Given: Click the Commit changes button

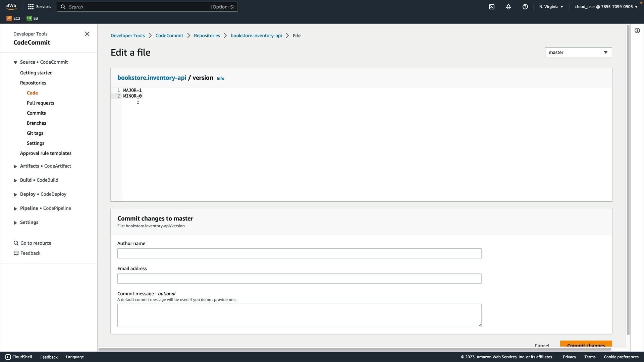Looking at the screenshot, I should pyautogui.click(x=586, y=345).
